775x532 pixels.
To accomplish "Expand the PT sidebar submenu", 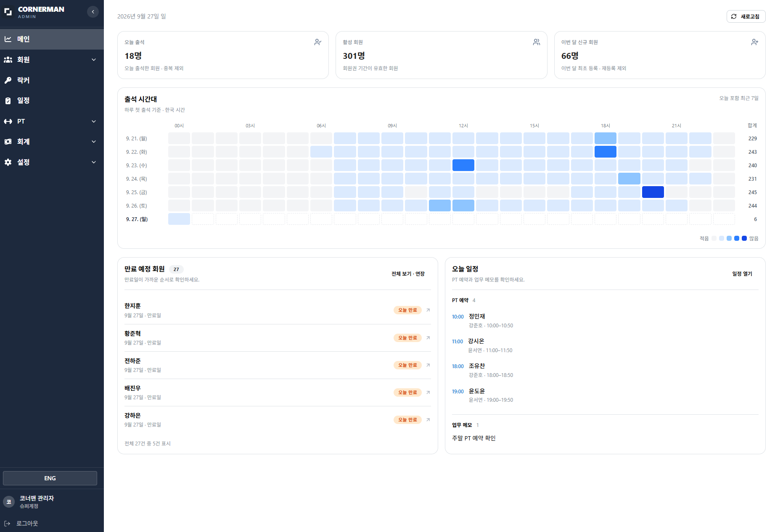I will 52,121.
